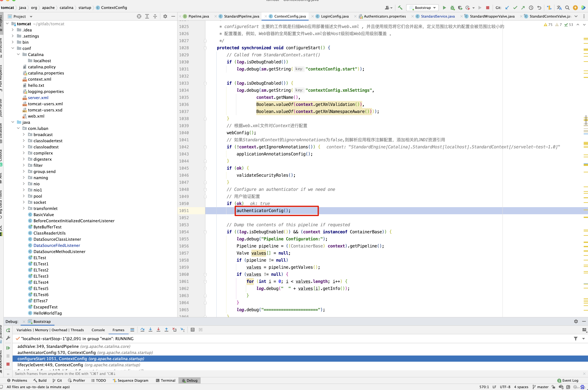Image resolution: width=588 pixels, height=390 pixels.
Task: Select authenticatorConfig:570 stack frame
Action: (85, 352)
